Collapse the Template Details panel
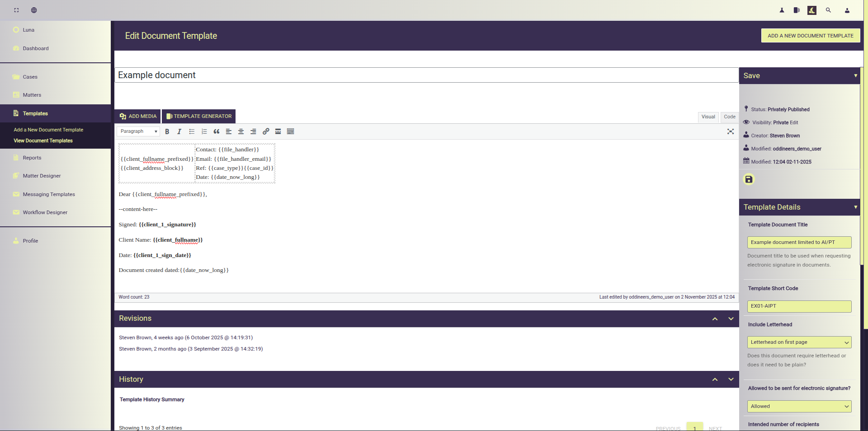 [855, 207]
